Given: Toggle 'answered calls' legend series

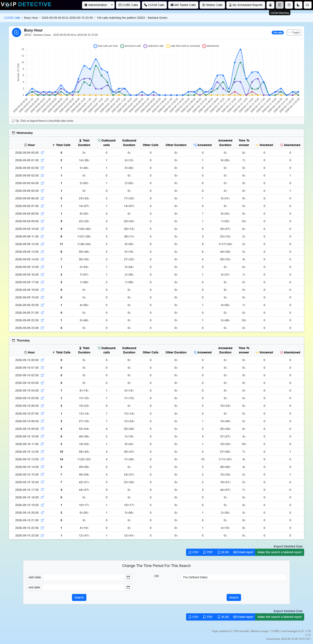Looking at the screenshot, I should [131, 46].
